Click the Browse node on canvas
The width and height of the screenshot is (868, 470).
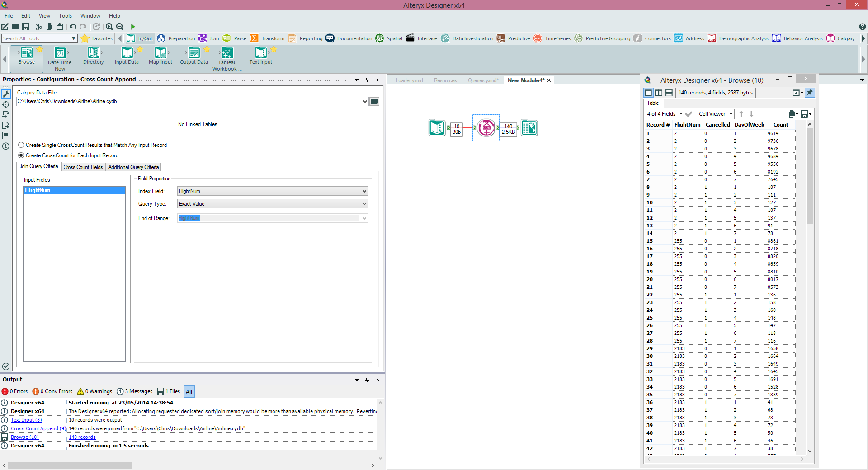click(x=529, y=128)
